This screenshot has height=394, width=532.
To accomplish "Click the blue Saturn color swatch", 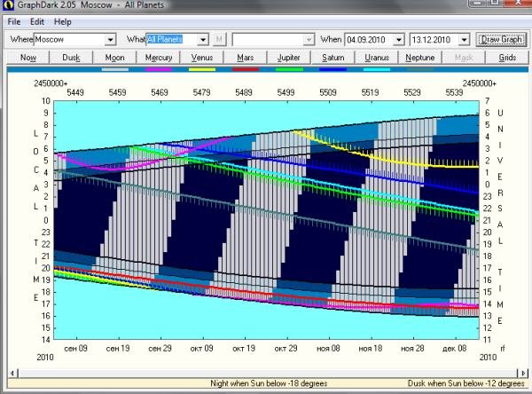I will [x=332, y=69].
